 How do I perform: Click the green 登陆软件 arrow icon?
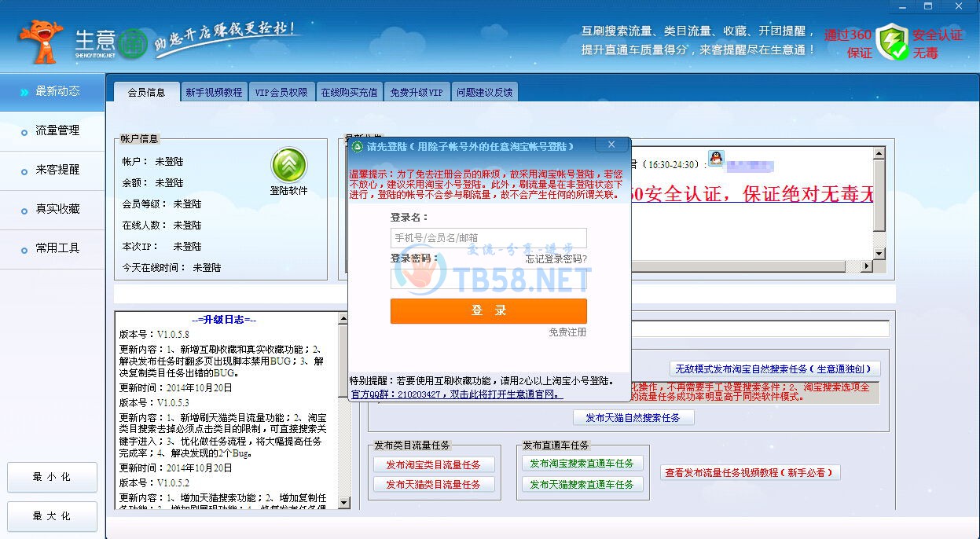click(x=288, y=166)
